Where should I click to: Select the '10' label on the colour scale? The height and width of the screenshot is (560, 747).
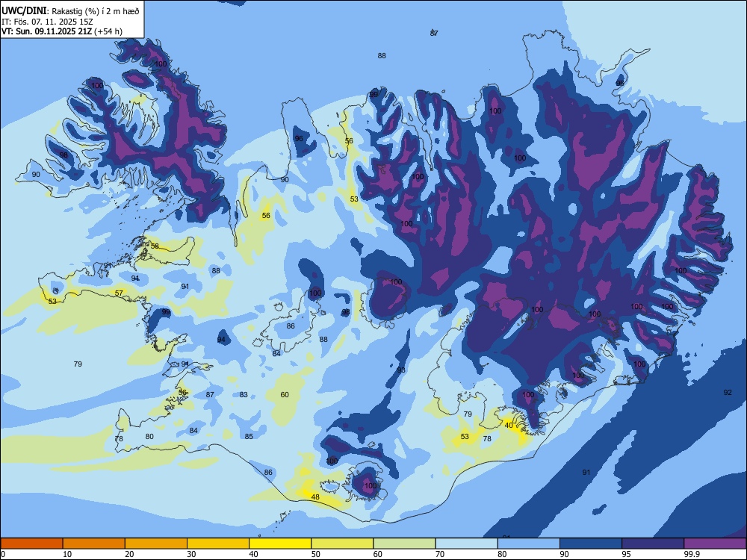click(x=67, y=554)
